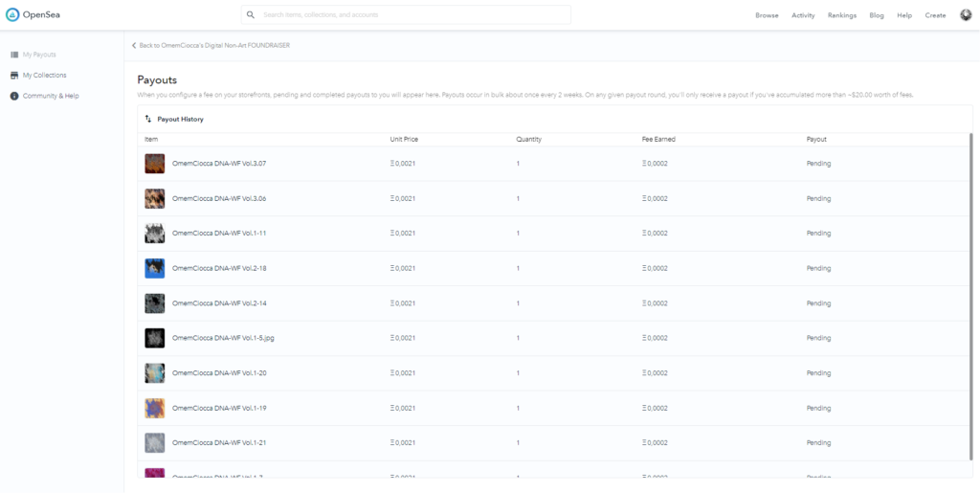Click the My Collections storefront icon
980x493 pixels.
coord(14,75)
